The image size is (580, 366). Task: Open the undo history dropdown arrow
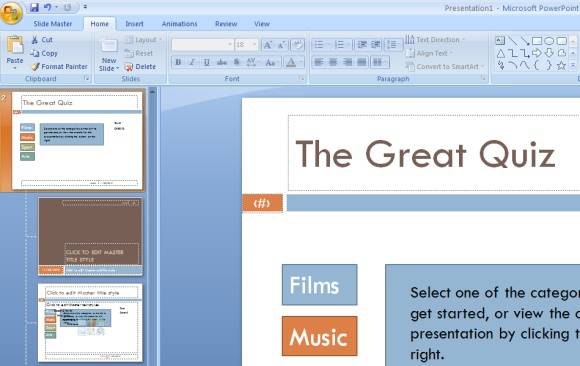[57, 7]
